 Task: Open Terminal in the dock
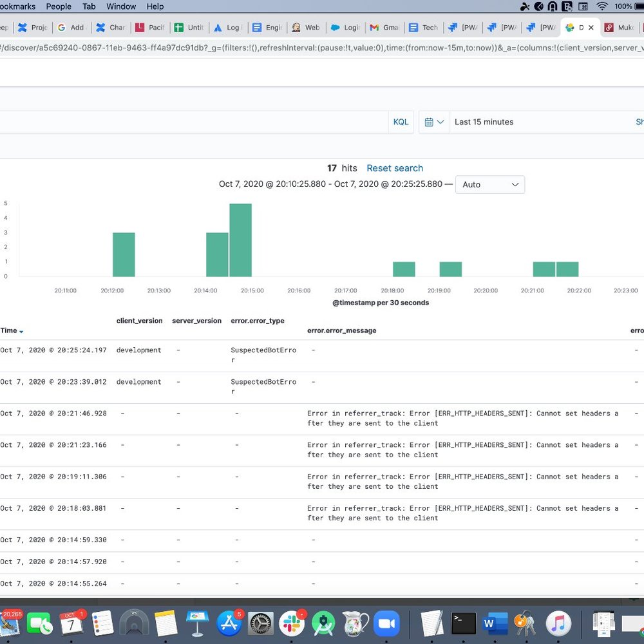pos(464,623)
